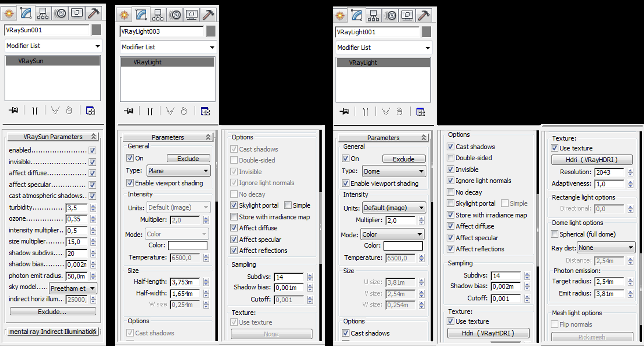Open Hierarchy tab in VRayLight003 panel
This screenshot has height=346, width=644.
point(158,15)
